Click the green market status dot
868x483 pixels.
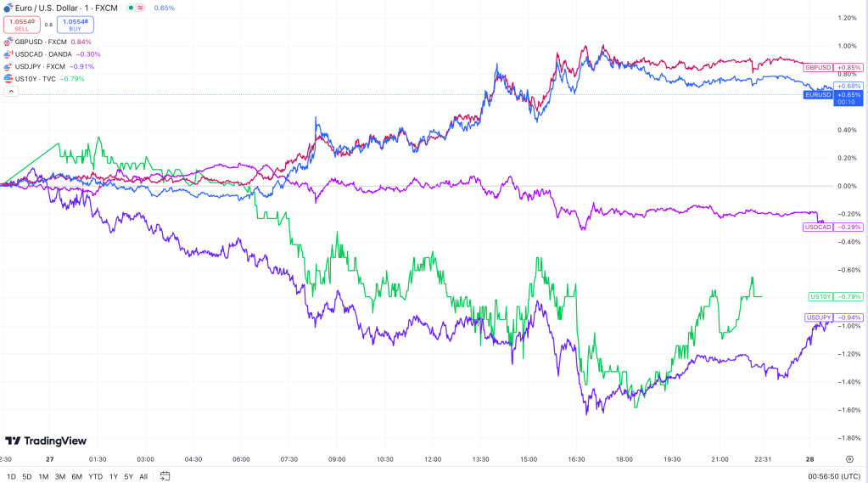click(130, 8)
